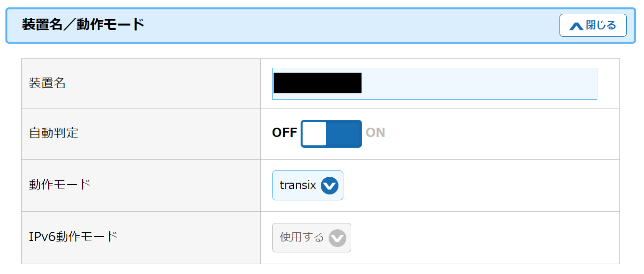Image resolution: width=644 pixels, height=274 pixels.
Task: Open the 動作モード transix dropdown
Action: point(308,186)
